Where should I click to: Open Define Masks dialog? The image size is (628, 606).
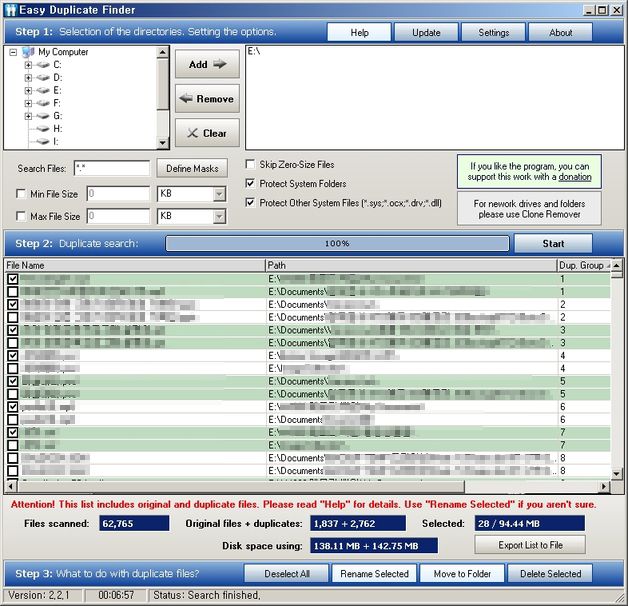[192, 168]
